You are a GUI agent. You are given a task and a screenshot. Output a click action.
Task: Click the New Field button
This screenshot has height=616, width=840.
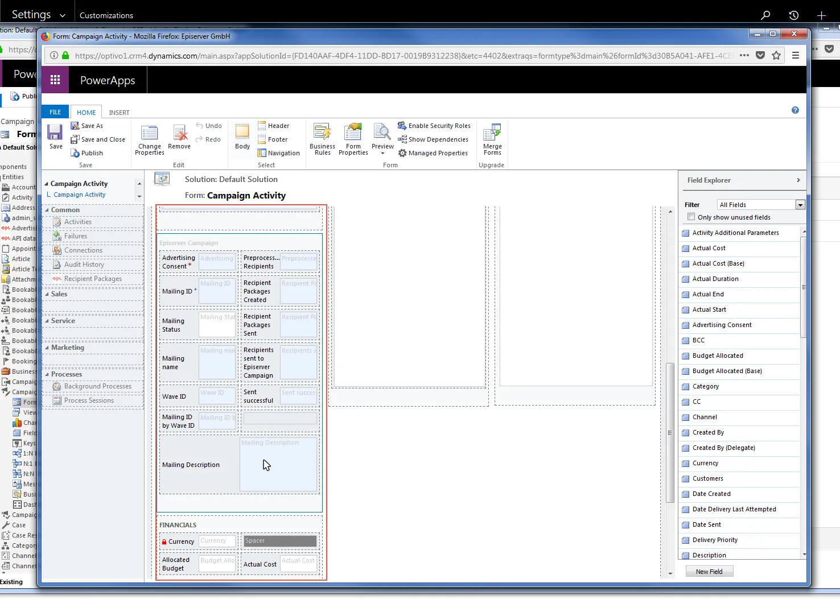click(x=709, y=572)
